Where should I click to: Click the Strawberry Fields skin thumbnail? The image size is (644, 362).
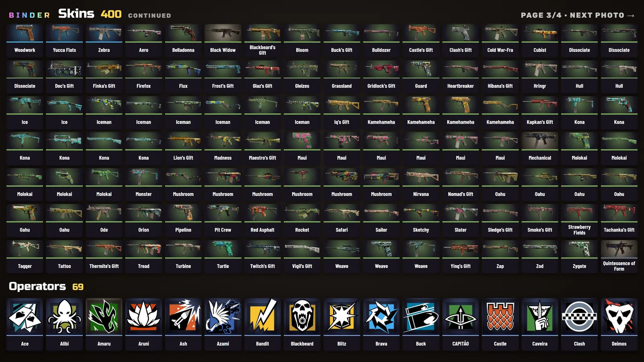(x=580, y=213)
